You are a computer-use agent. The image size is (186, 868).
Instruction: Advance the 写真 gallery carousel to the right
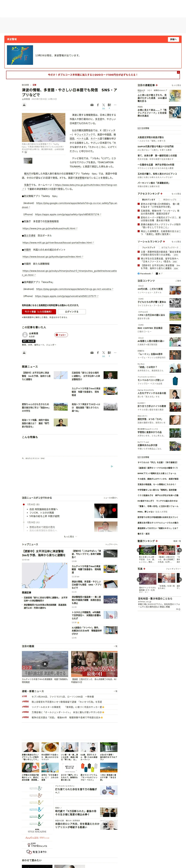[x=180, y=580]
